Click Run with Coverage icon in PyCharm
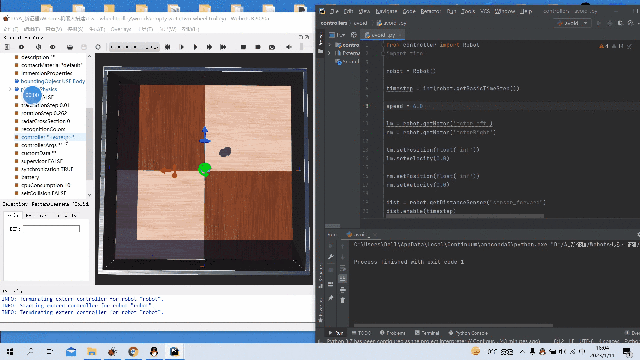Image resolution: width=640 pixels, height=360 pixels. click(620, 23)
